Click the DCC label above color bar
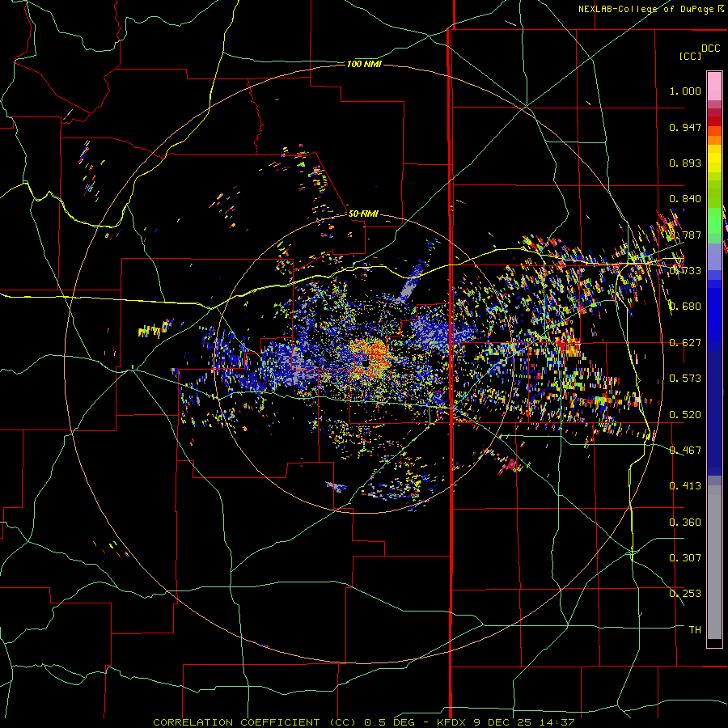 click(x=710, y=49)
